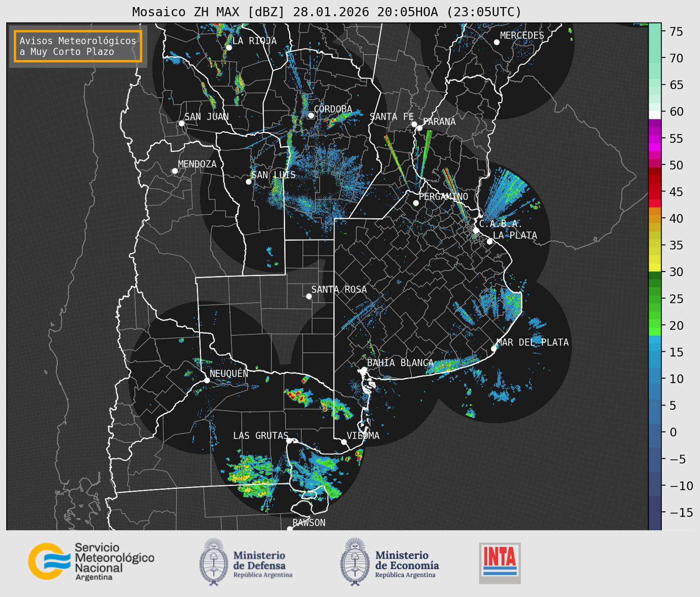This screenshot has height=597, width=700.
Task: Click the magenta 55 dBZ band on colorbar
Action: (x=654, y=138)
